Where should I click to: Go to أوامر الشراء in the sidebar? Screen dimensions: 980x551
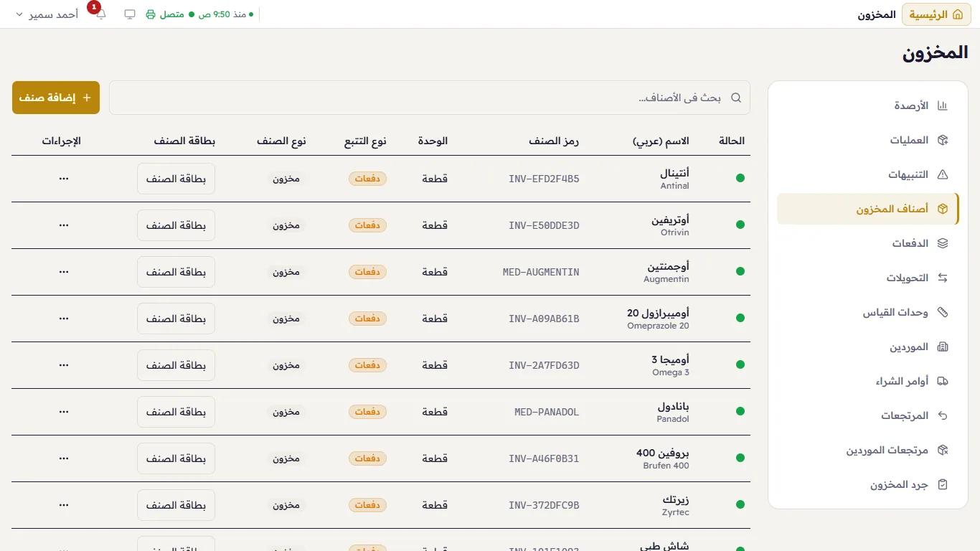click(867, 381)
